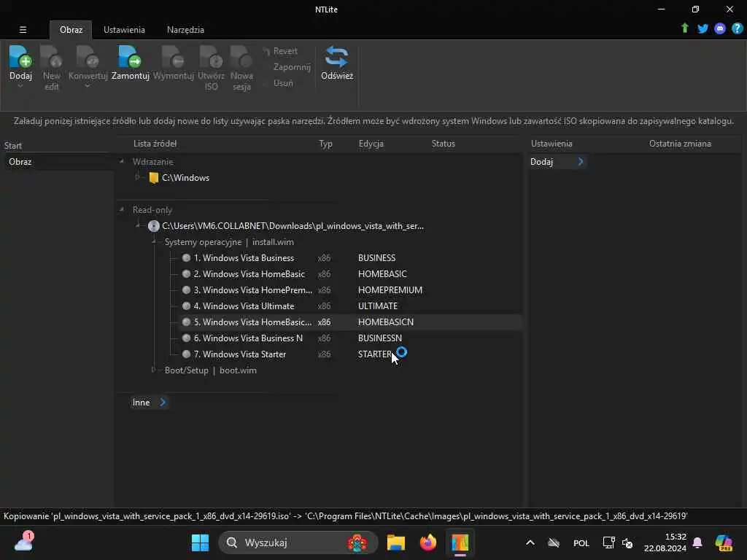The width and height of the screenshot is (747, 560).
Task: Collapse the Wdrażanie group
Action: [122, 161]
